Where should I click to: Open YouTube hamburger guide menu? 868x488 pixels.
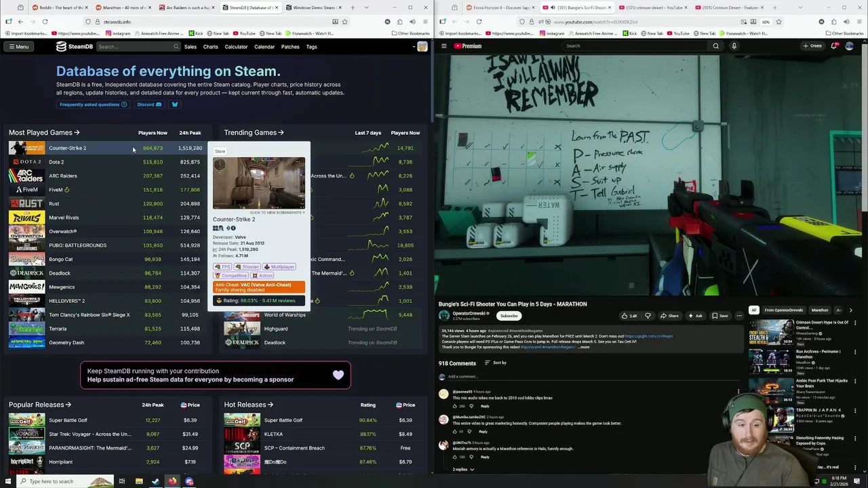[443, 46]
